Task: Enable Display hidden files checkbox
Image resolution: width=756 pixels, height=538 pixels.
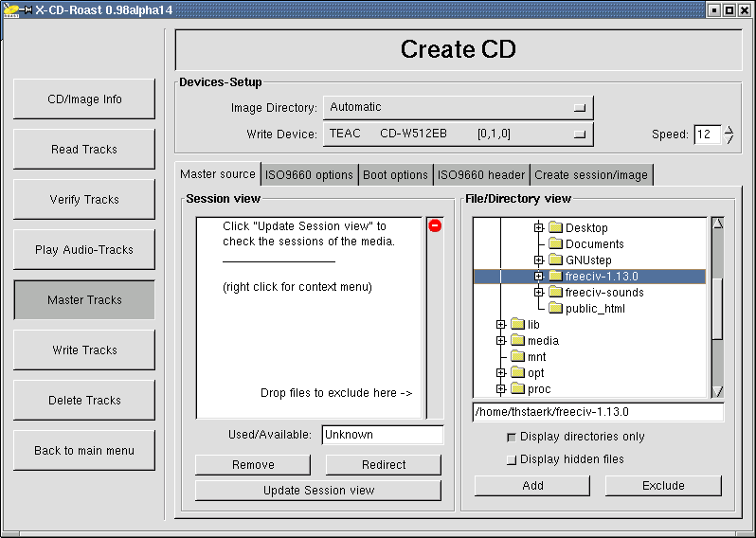Action: pyautogui.click(x=511, y=460)
